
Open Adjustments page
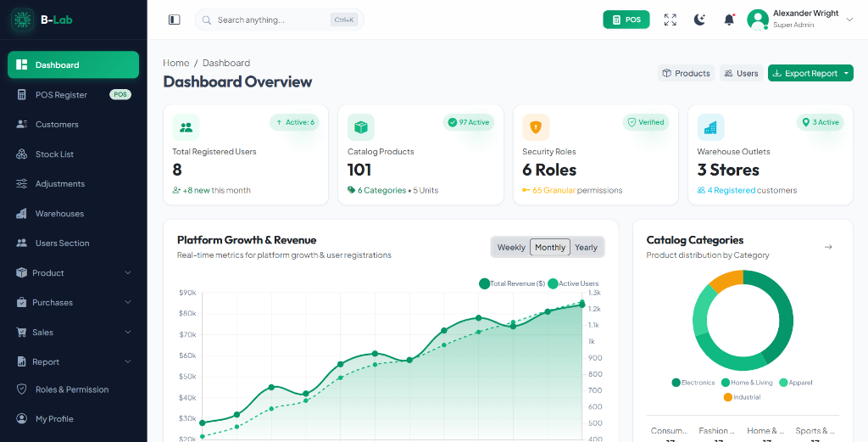[x=73, y=184]
